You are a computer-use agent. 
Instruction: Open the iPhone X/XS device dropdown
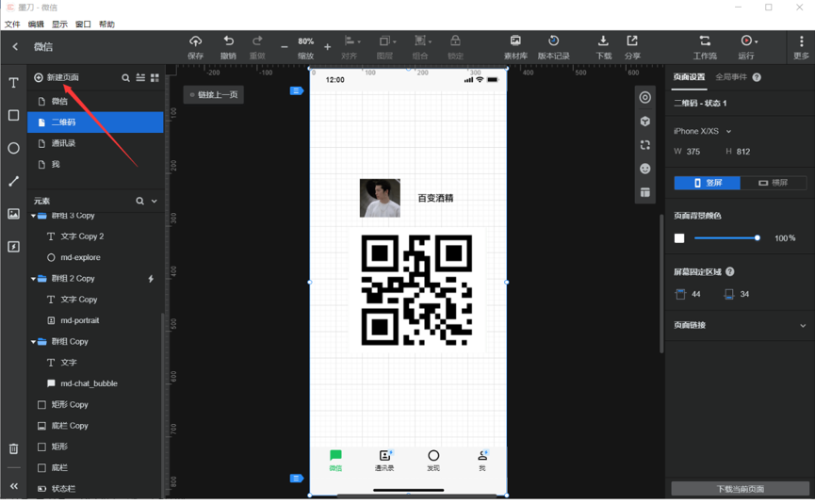click(702, 131)
